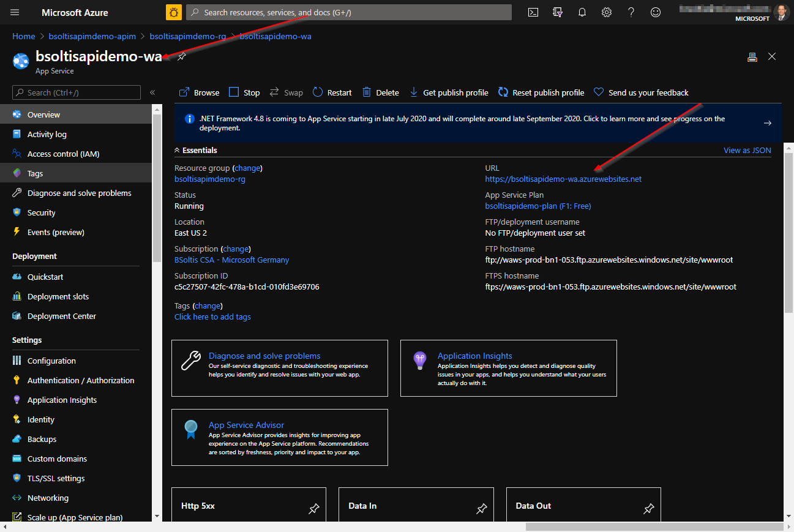Collapse the left sidebar menu
The height and width of the screenshot is (532, 794).
coord(152,92)
